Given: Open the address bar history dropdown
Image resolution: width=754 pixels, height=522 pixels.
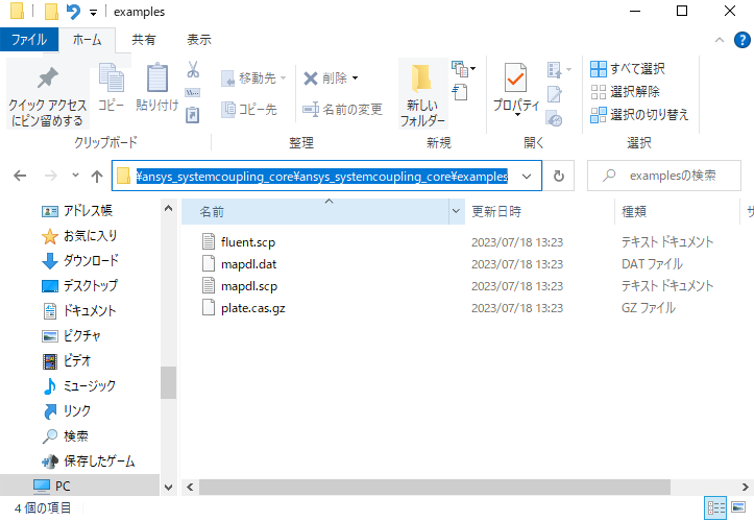Looking at the screenshot, I should pyautogui.click(x=526, y=176).
